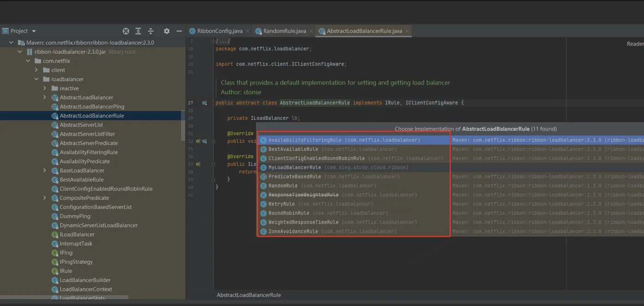Choose MyLoadBalancerRule in implementation list

pyautogui.click(x=294, y=167)
